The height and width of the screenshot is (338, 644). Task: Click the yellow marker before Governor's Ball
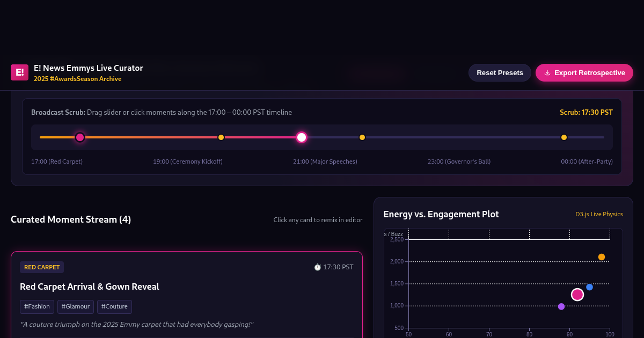click(362, 137)
